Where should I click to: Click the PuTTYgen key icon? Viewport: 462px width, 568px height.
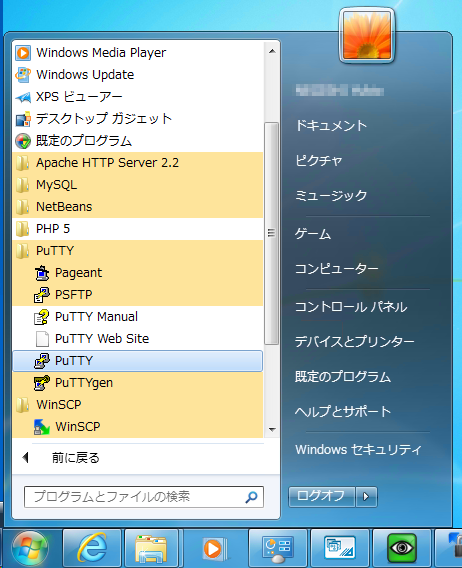tap(42, 383)
